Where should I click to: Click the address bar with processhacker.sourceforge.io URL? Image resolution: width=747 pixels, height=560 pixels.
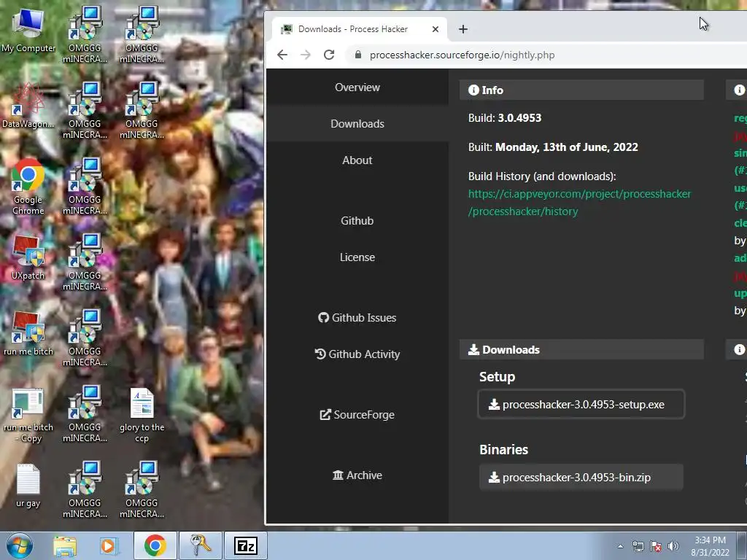pos(462,55)
